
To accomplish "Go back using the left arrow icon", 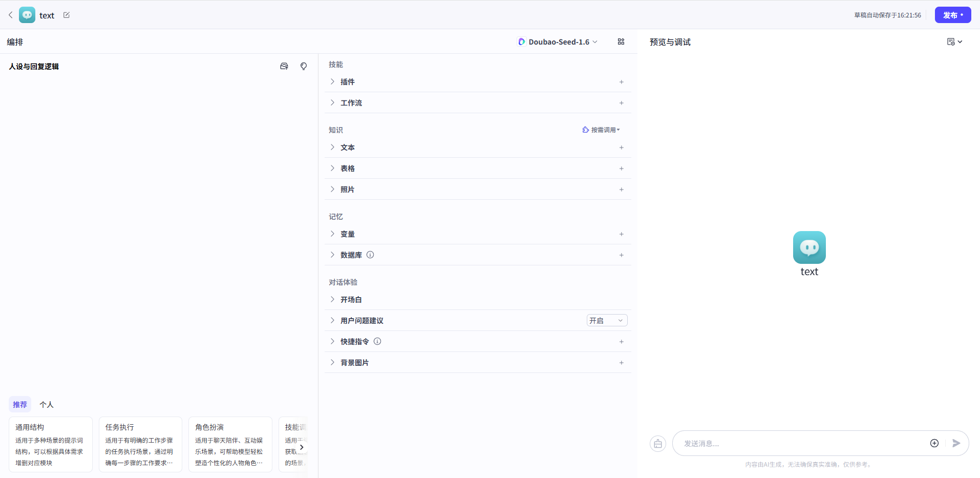I will (x=10, y=15).
